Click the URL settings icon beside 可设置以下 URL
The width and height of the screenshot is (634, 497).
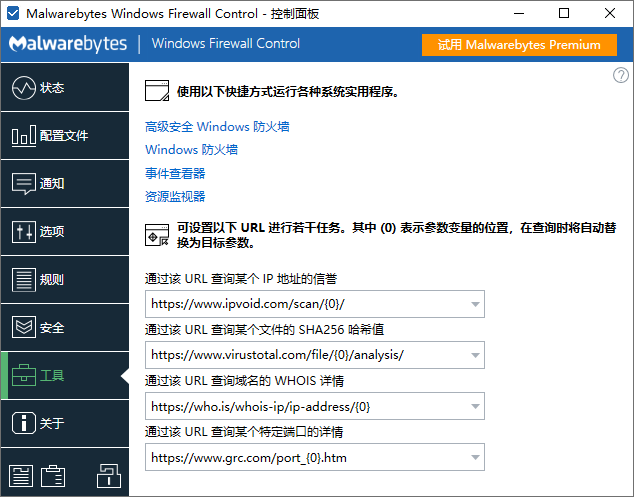pyautogui.click(x=157, y=235)
